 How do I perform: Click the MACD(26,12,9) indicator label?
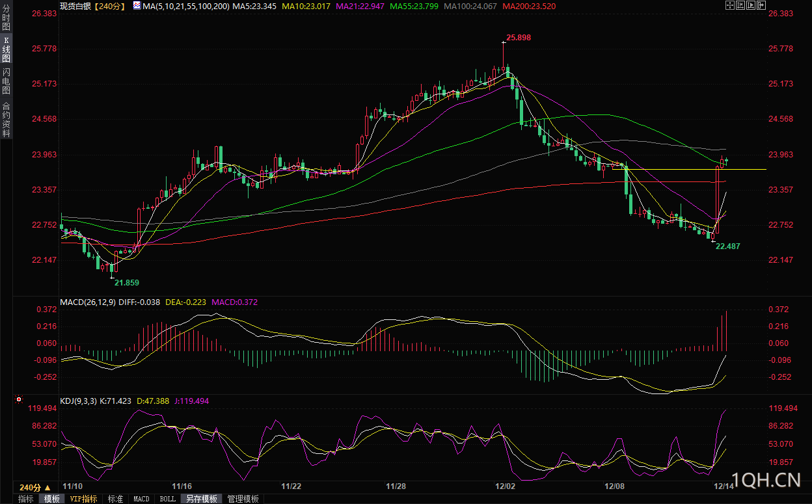tap(87, 302)
